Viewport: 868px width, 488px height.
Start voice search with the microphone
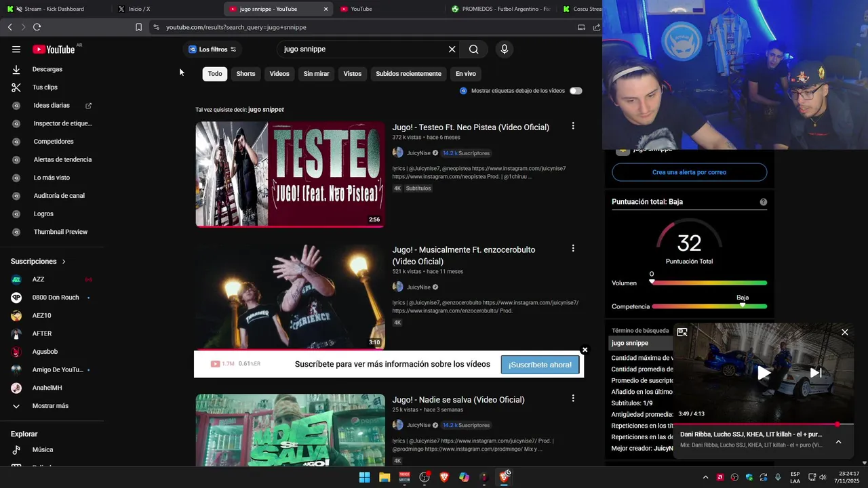[x=504, y=49]
